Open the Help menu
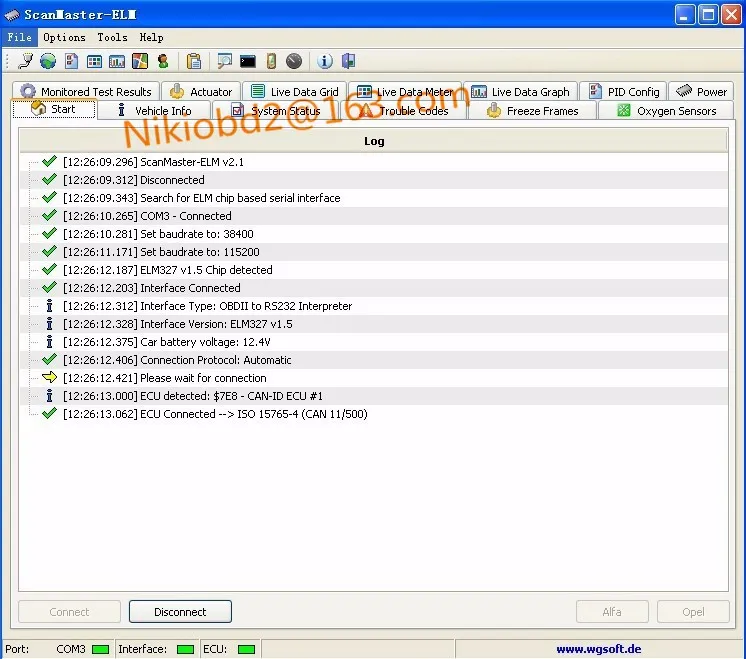The height and width of the screenshot is (659, 746). (x=151, y=38)
